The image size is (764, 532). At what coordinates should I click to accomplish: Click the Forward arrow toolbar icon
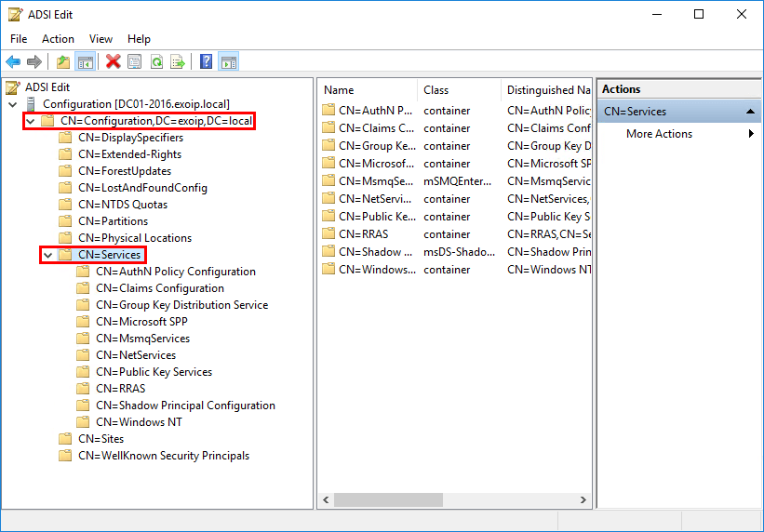tap(34, 62)
